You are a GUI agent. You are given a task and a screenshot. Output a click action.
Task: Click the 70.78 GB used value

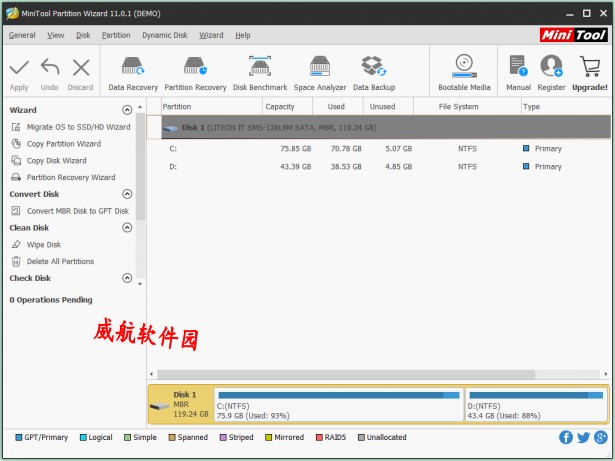tap(346, 149)
